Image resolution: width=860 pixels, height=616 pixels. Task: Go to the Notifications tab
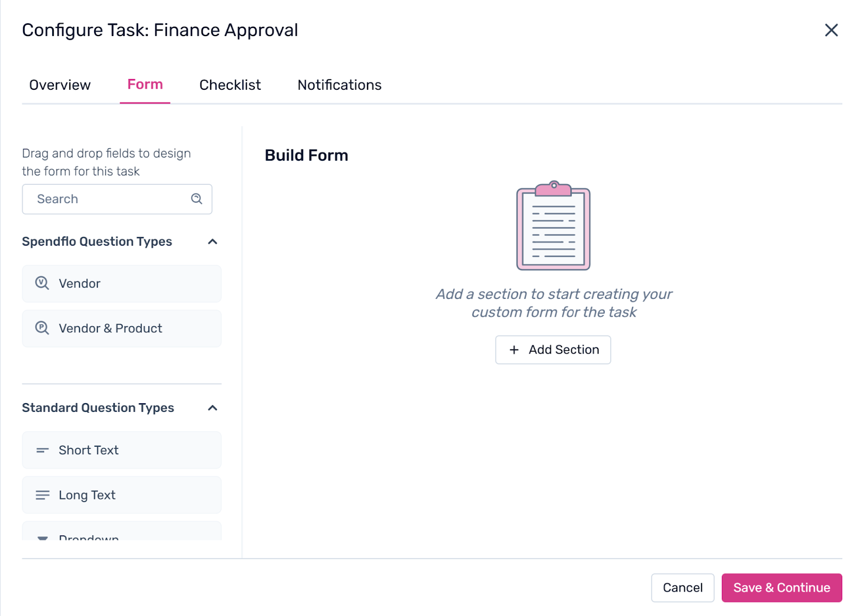click(x=339, y=85)
